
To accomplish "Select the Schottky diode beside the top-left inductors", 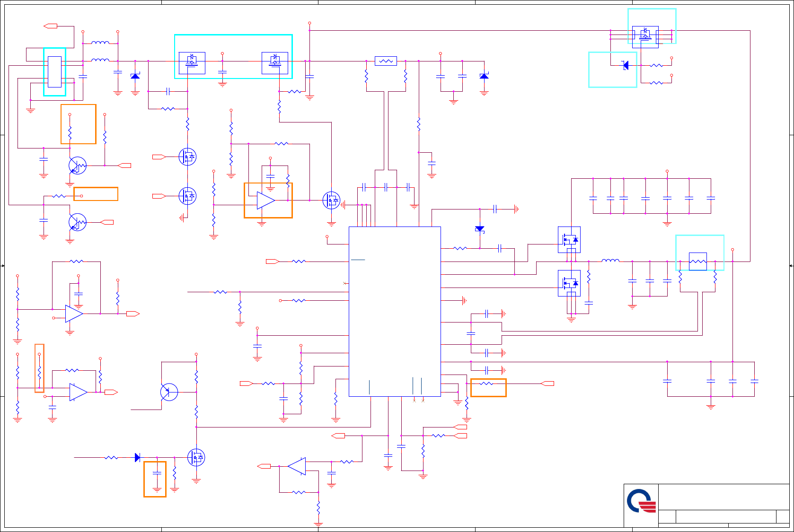I will click(135, 76).
